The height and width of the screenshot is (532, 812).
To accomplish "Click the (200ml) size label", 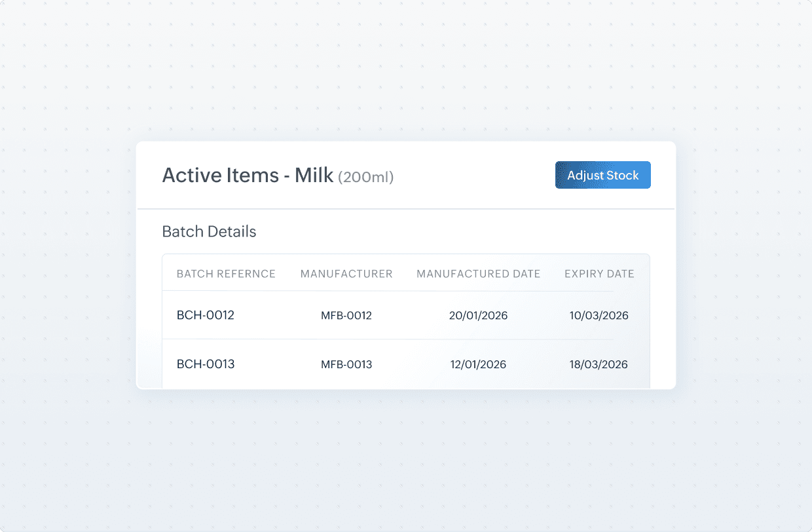I will [x=365, y=177].
